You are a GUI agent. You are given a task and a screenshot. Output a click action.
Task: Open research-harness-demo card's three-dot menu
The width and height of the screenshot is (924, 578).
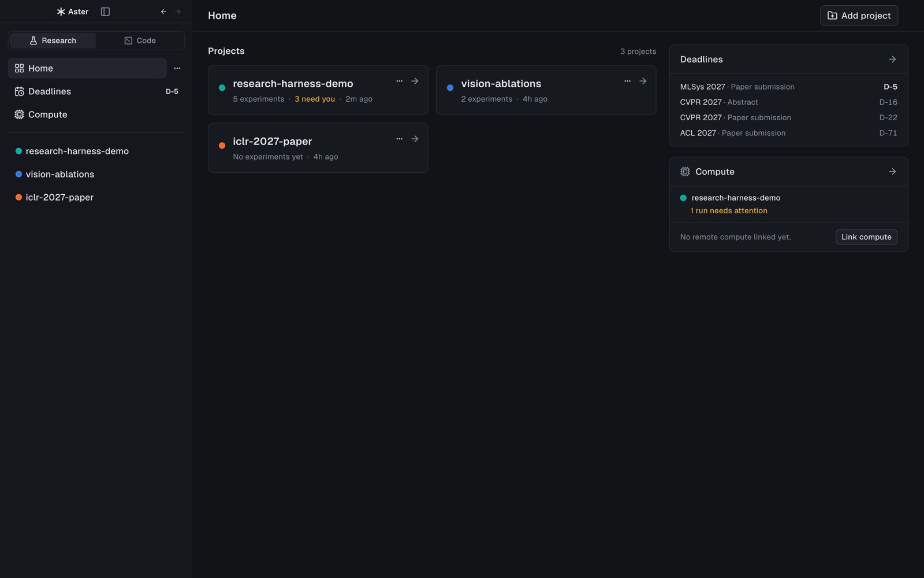399,81
